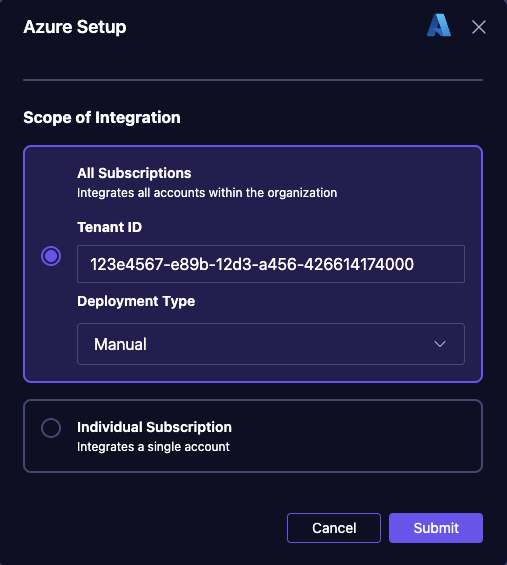Click the Azure logo icon

pyautogui.click(x=439, y=25)
